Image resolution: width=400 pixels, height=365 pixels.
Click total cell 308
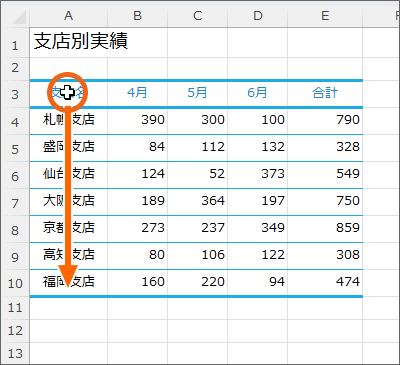[x=325, y=256]
